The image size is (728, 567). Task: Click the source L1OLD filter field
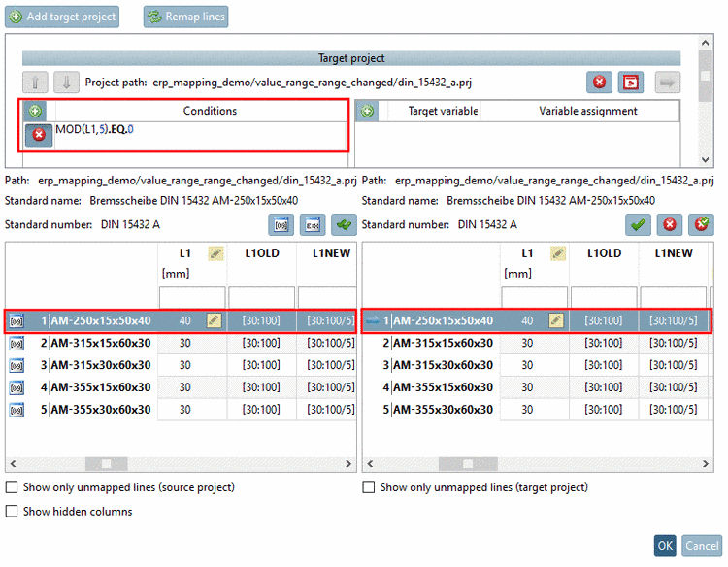pos(261,297)
